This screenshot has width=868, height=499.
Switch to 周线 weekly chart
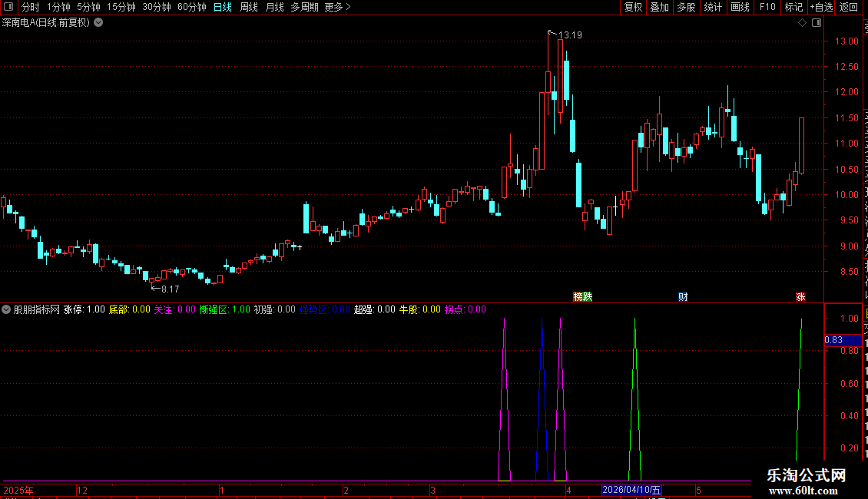[x=249, y=7]
